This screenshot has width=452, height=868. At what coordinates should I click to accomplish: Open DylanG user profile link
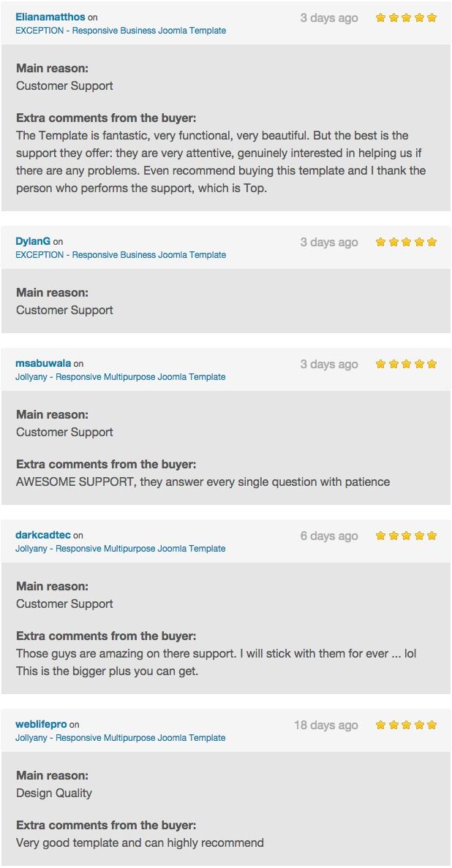(33, 241)
